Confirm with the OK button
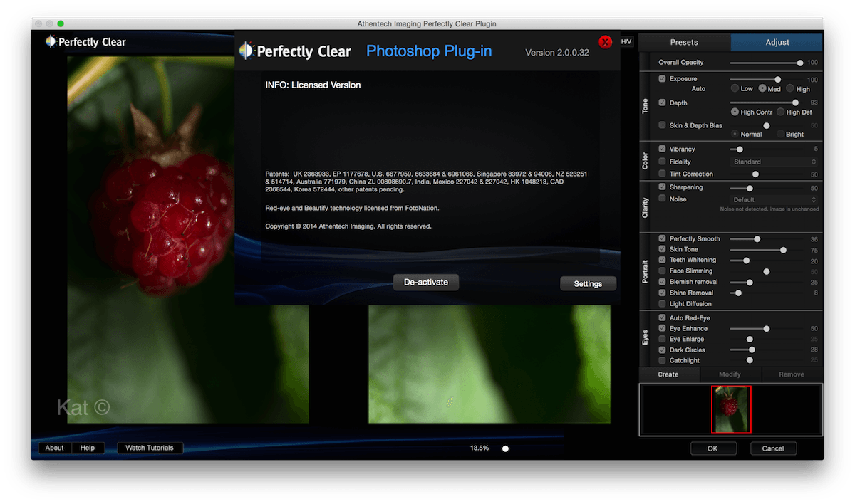Screen dimensions: 855x504 pos(712,448)
